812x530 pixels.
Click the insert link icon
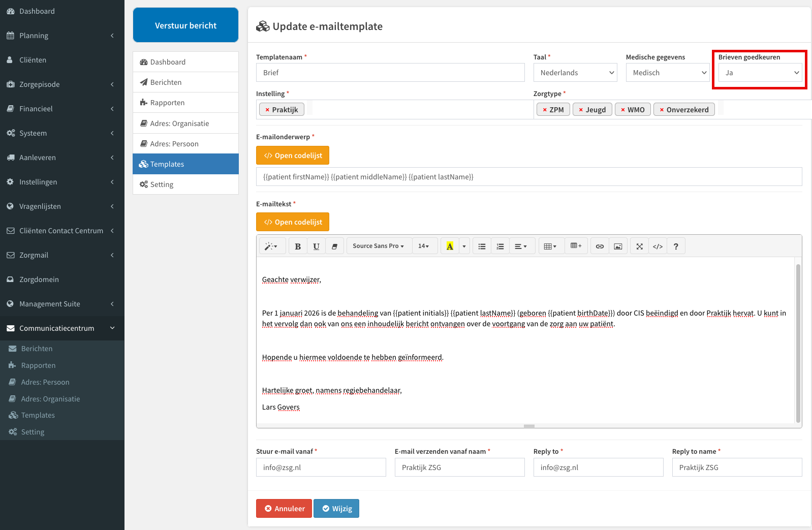(600, 246)
